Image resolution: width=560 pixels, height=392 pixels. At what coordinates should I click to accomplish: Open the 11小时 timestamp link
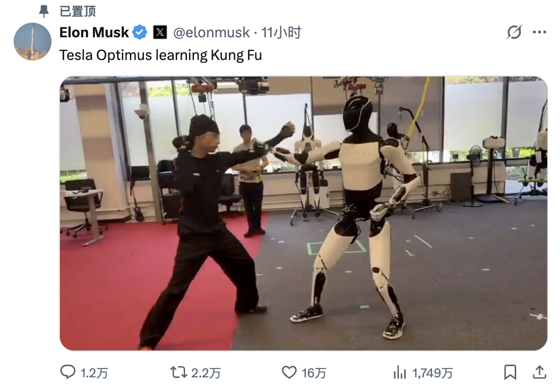[x=281, y=33]
